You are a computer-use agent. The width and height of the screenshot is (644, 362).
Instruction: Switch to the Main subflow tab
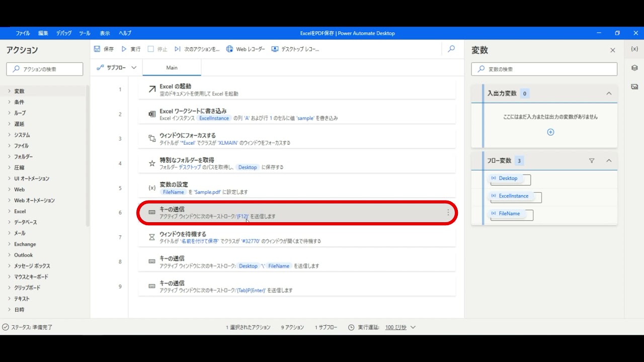pyautogui.click(x=172, y=67)
